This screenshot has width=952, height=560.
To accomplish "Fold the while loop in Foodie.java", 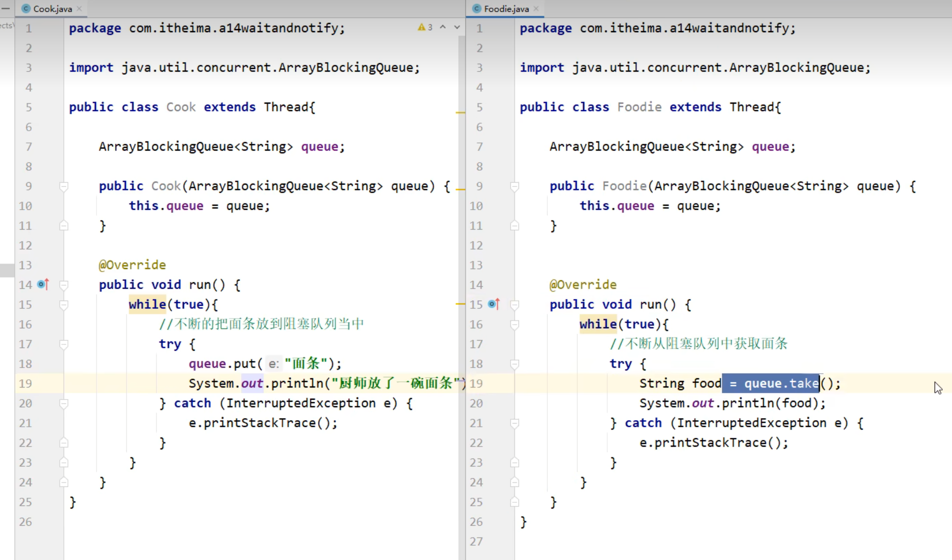I will 515,324.
